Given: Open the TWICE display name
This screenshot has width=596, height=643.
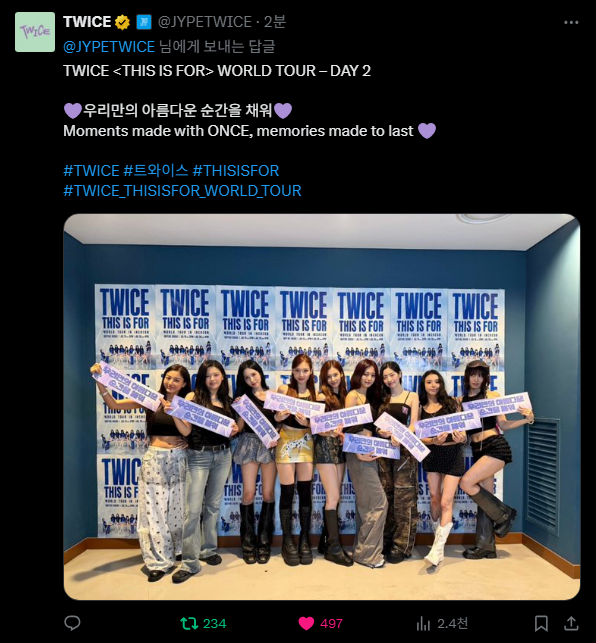Looking at the screenshot, I should [87, 22].
